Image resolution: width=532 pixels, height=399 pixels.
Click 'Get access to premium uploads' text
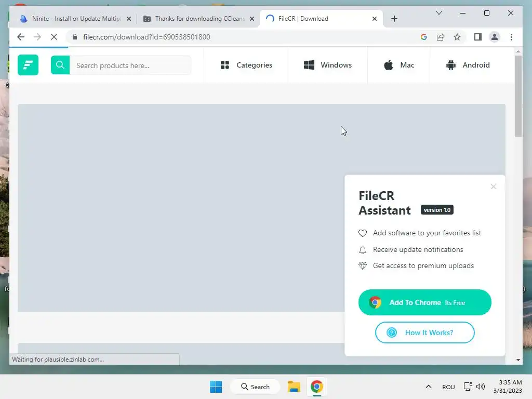click(x=423, y=265)
